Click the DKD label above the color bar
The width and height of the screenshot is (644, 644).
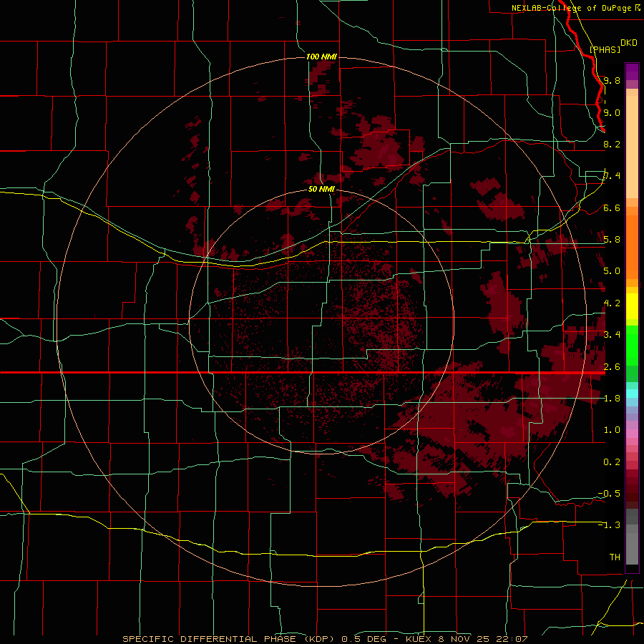coord(629,43)
